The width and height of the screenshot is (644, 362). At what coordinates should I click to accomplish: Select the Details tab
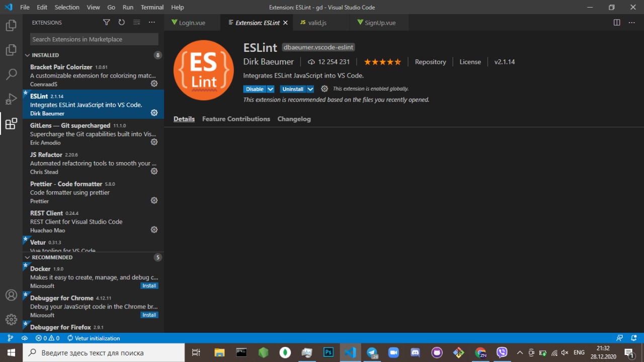184,119
